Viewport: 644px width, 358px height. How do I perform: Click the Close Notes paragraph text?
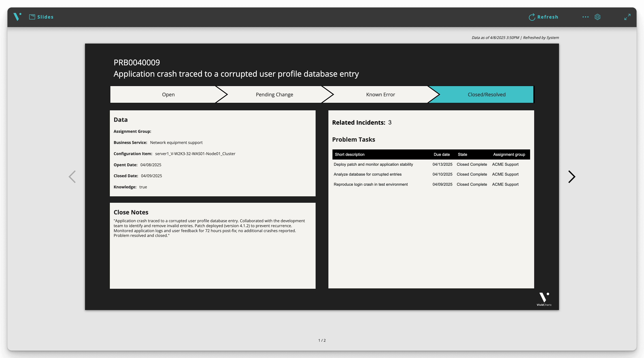pos(209,228)
